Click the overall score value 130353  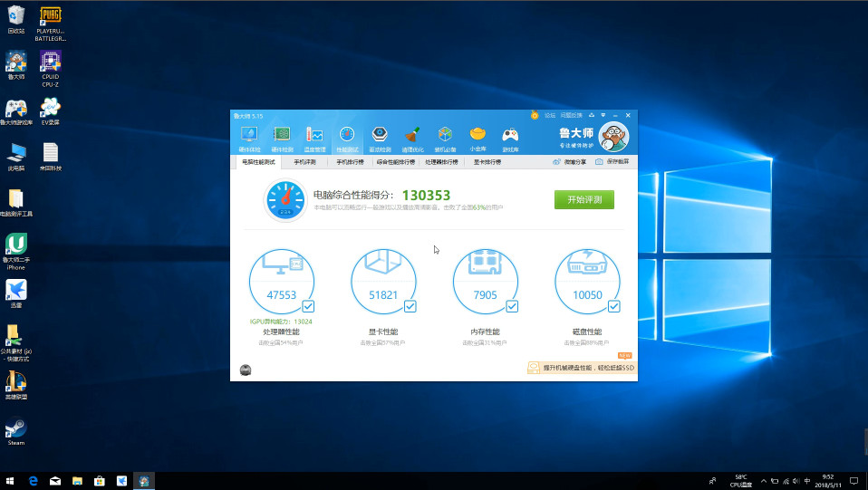(426, 196)
